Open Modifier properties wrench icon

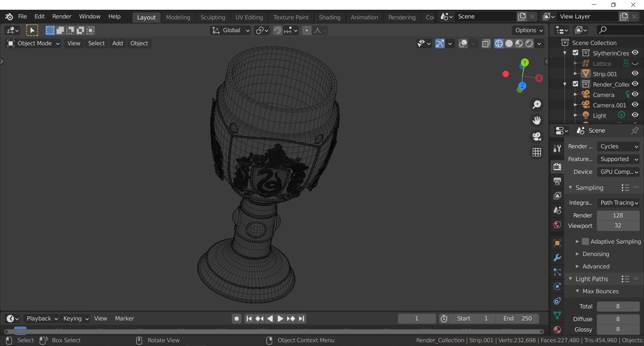click(x=557, y=257)
